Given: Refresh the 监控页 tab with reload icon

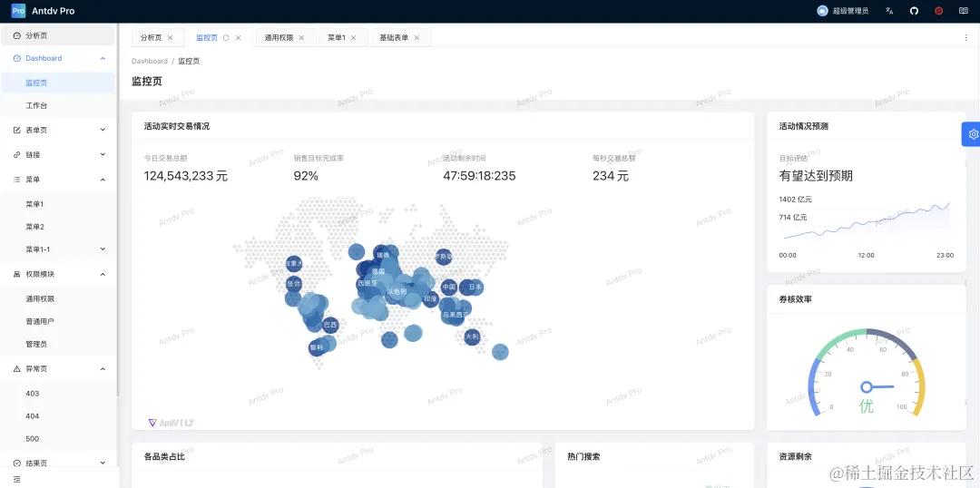Looking at the screenshot, I should (226, 37).
